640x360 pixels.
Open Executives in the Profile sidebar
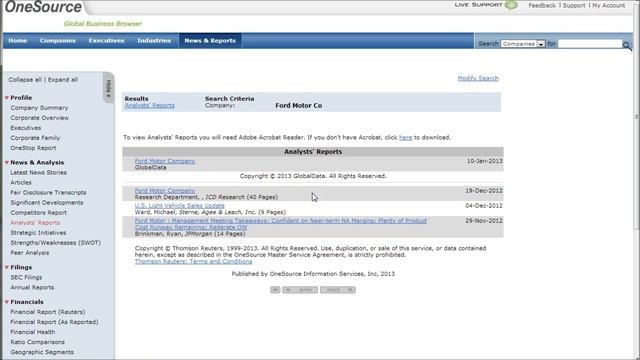coord(26,128)
